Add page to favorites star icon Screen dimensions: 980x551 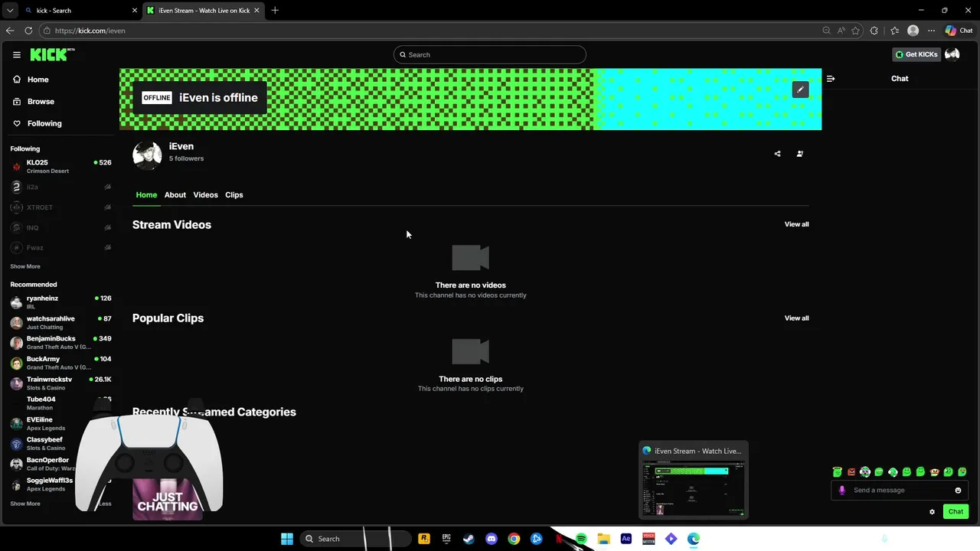click(856, 31)
